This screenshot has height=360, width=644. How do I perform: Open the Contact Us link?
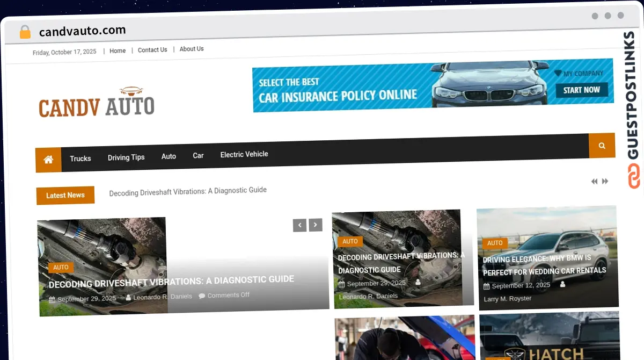[152, 50]
